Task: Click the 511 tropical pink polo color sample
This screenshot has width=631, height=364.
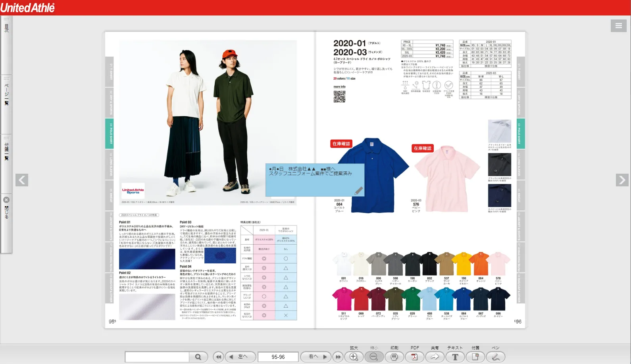Action: pos(343,299)
